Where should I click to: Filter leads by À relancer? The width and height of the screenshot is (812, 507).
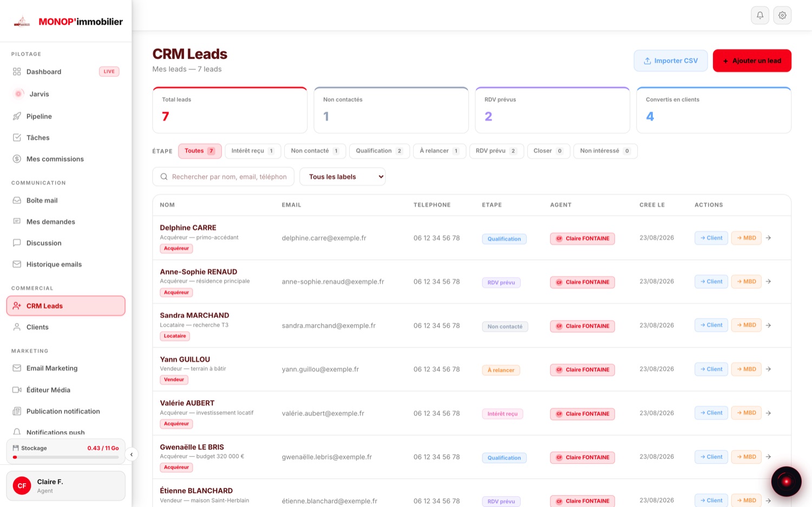coord(440,151)
